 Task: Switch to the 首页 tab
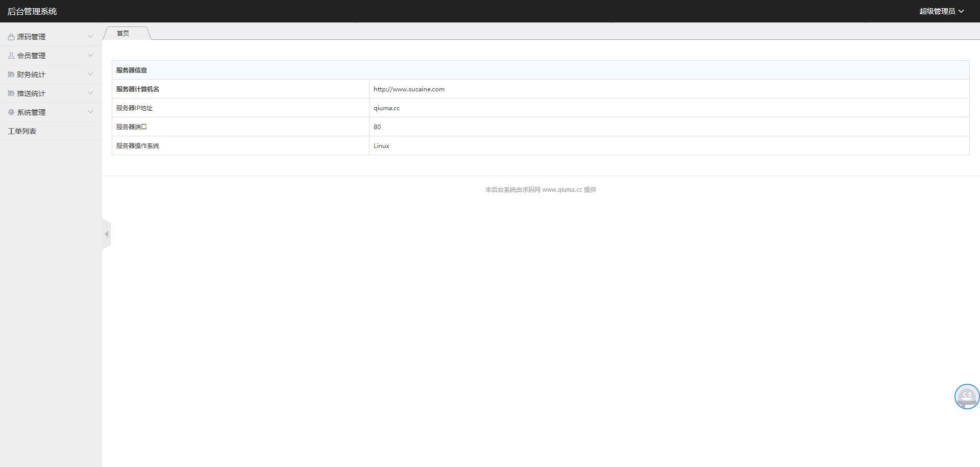click(123, 33)
